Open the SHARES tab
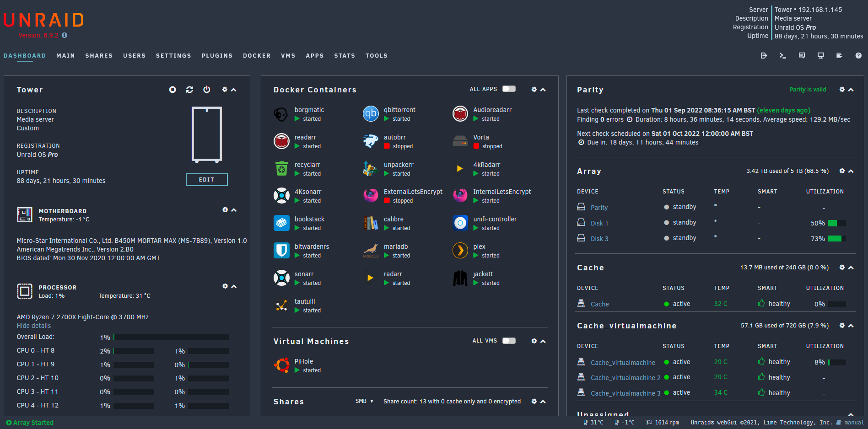The height and width of the screenshot is (429, 868). [x=99, y=56]
